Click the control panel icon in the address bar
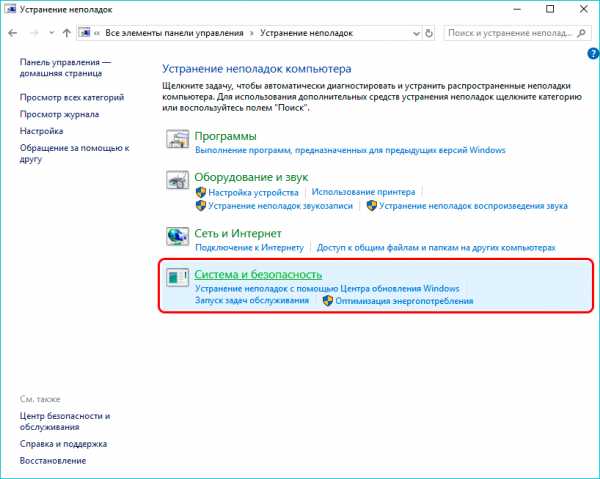Screen dimensions: 600x479 tap(85, 33)
